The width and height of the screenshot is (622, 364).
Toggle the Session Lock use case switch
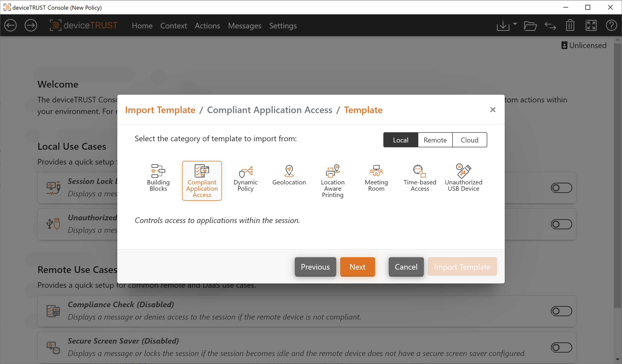[x=561, y=188]
